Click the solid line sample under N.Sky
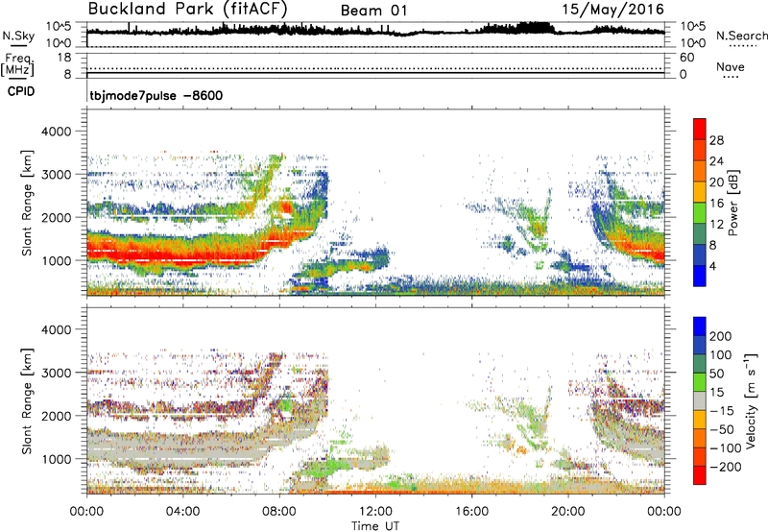Image resolution: width=768 pixels, height=532 pixels. [x=18, y=46]
